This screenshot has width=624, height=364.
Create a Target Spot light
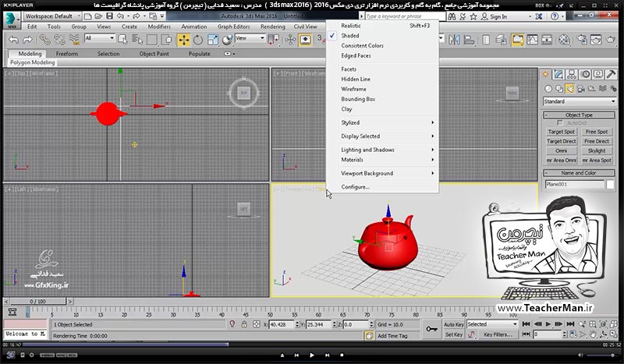562,132
